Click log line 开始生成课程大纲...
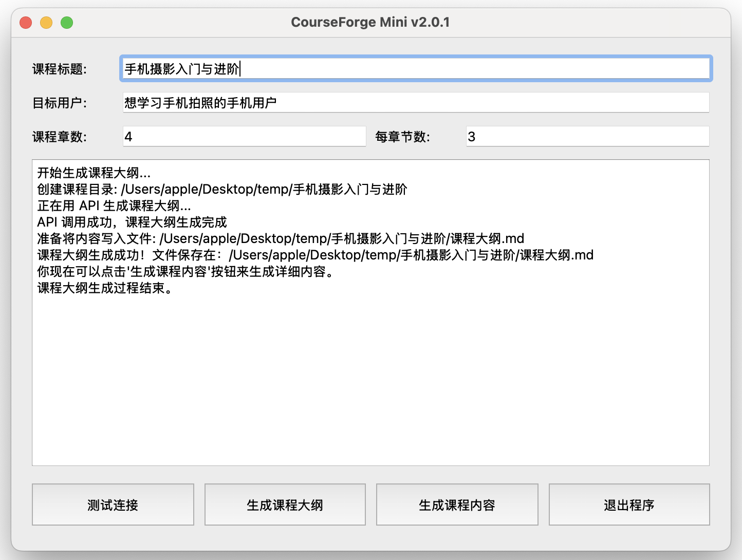742x560 pixels. (94, 173)
